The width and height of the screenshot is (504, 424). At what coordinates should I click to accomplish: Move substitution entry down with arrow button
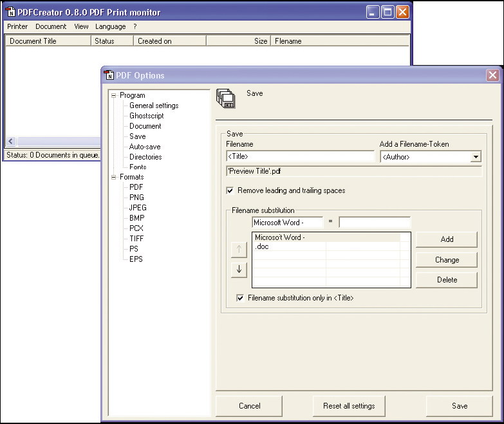[x=239, y=270]
